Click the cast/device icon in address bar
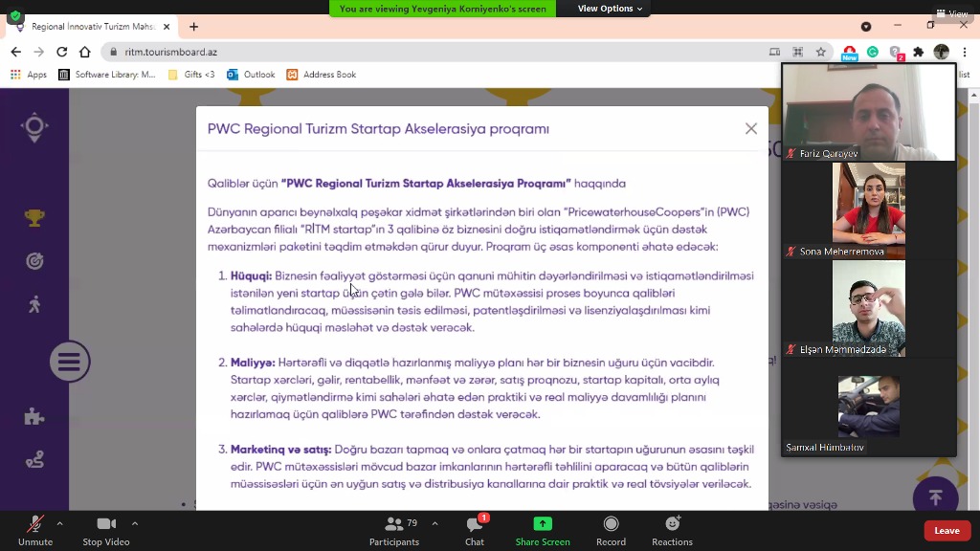Screen dimensions: 980x551 pyautogui.click(x=774, y=52)
